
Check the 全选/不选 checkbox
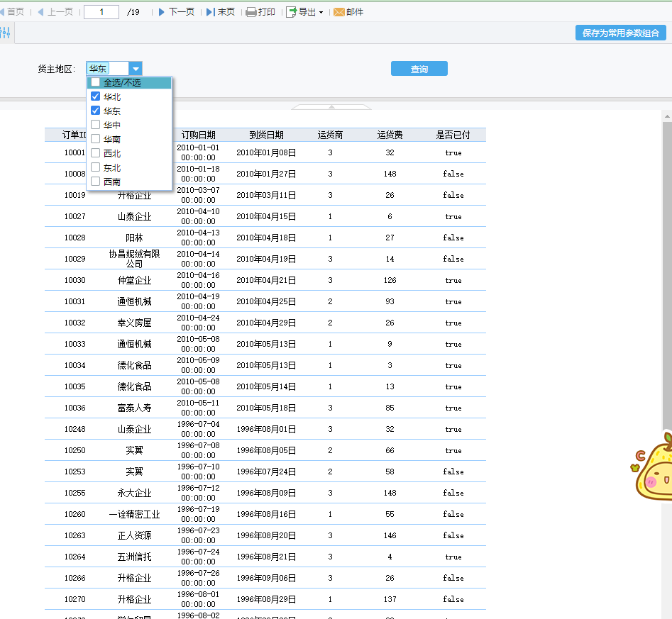(96, 82)
